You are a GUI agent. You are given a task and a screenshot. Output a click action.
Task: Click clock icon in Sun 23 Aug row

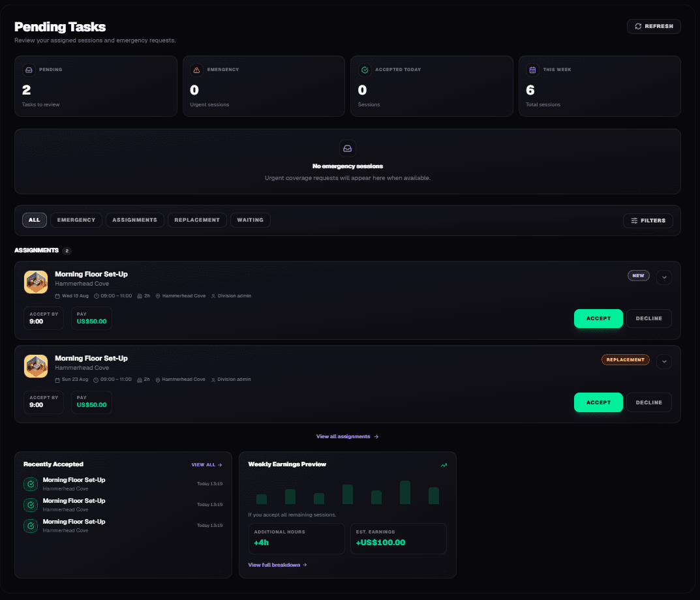click(96, 380)
